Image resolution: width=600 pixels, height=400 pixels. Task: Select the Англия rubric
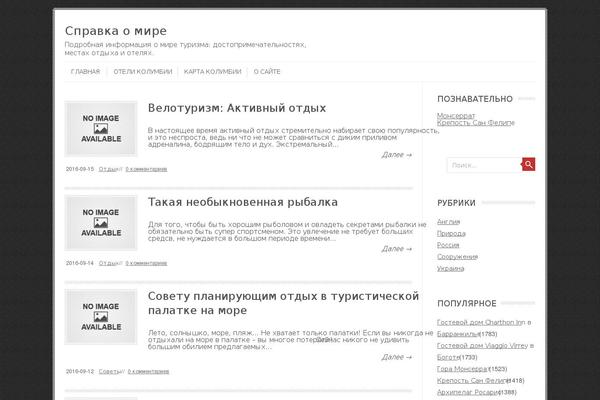(x=448, y=222)
